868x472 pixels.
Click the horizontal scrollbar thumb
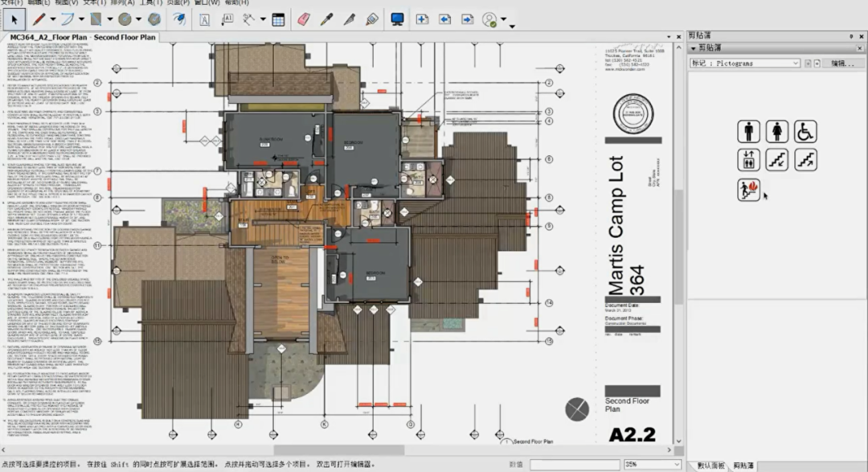pyautogui.click(x=339, y=449)
